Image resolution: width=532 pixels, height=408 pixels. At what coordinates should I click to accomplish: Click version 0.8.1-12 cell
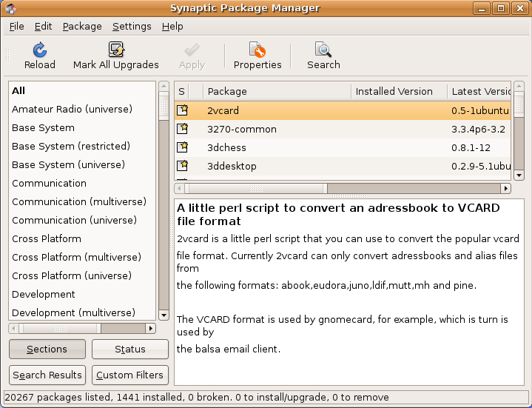click(471, 147)
